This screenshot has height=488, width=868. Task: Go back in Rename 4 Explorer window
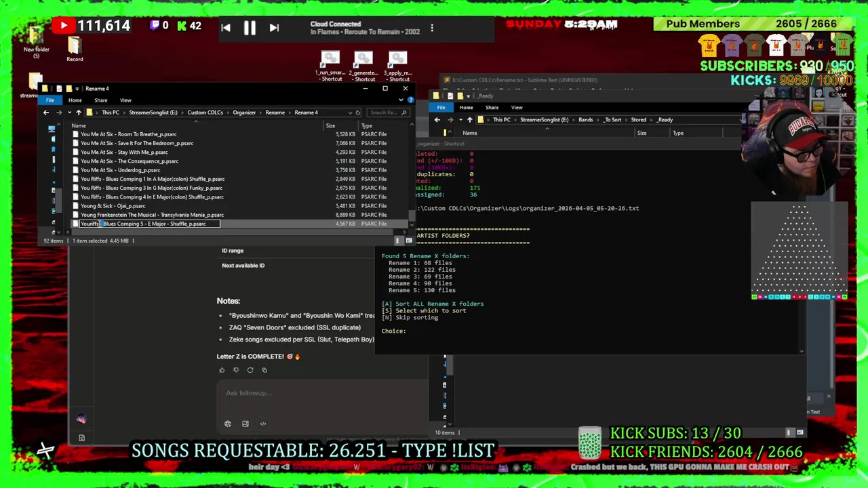click(x=46, y=113)
